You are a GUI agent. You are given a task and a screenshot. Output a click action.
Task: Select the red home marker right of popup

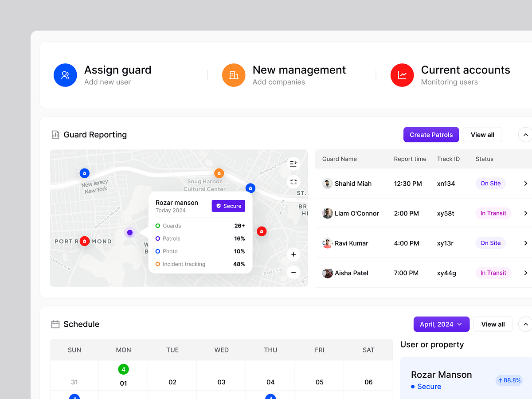coord(262,231)
